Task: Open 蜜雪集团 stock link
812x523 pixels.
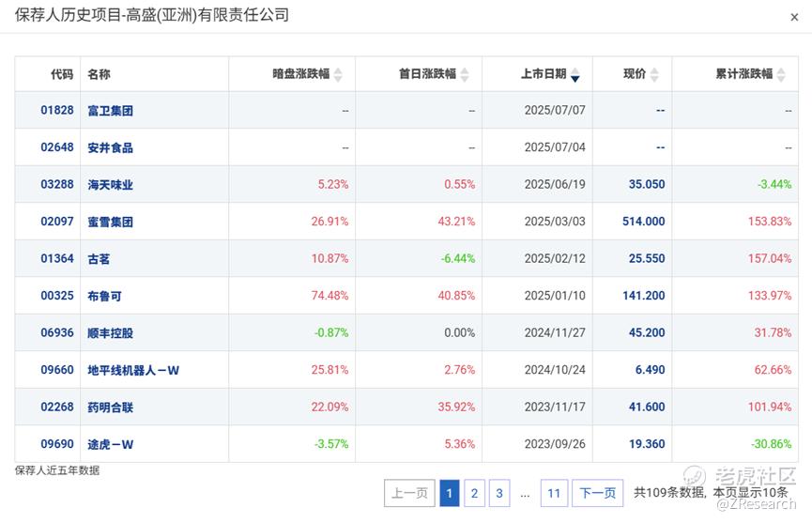Action: [x=111, y=223]
